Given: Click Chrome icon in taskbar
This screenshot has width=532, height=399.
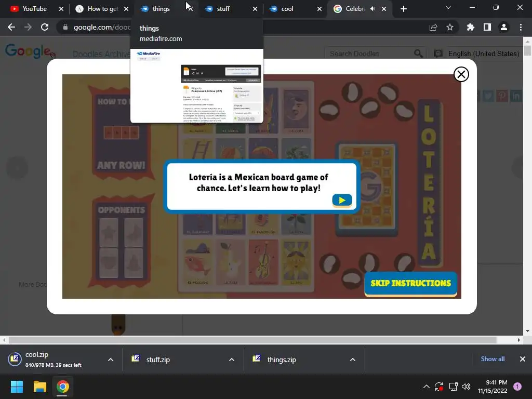Looking at the screenshot, I should click(62, 387).
